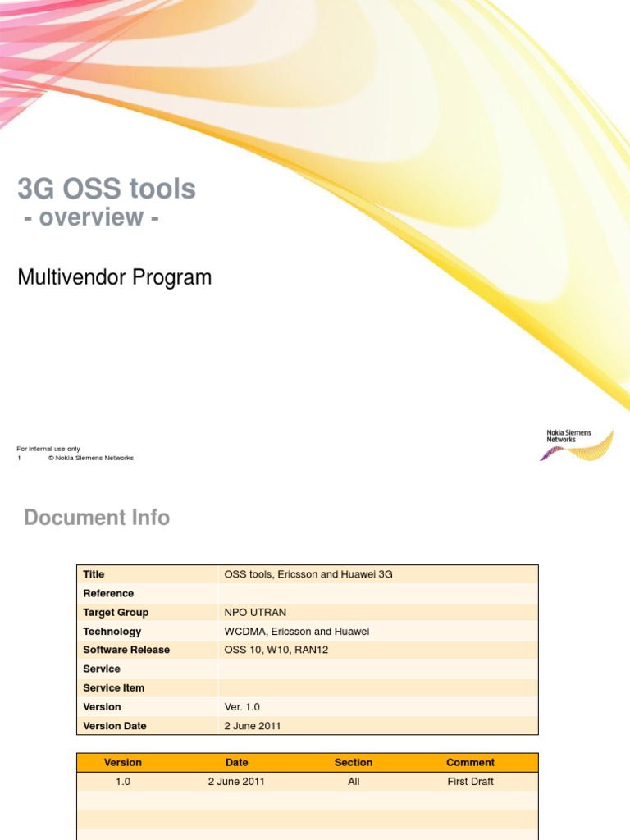Click the 'Version Date' row label
The image size is (630, 840).
click(115, 725)
